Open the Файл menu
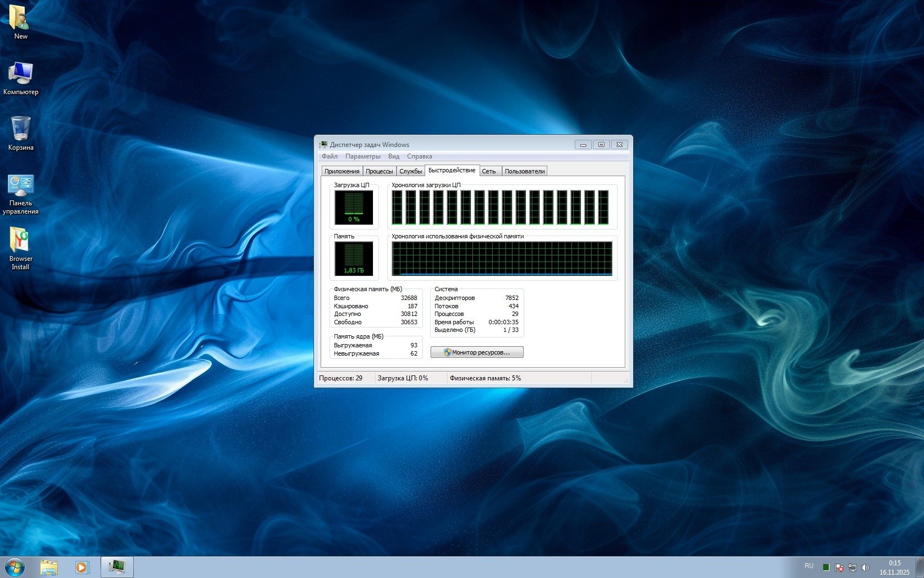This screenshot has height=578, width=924. (329, 156)
